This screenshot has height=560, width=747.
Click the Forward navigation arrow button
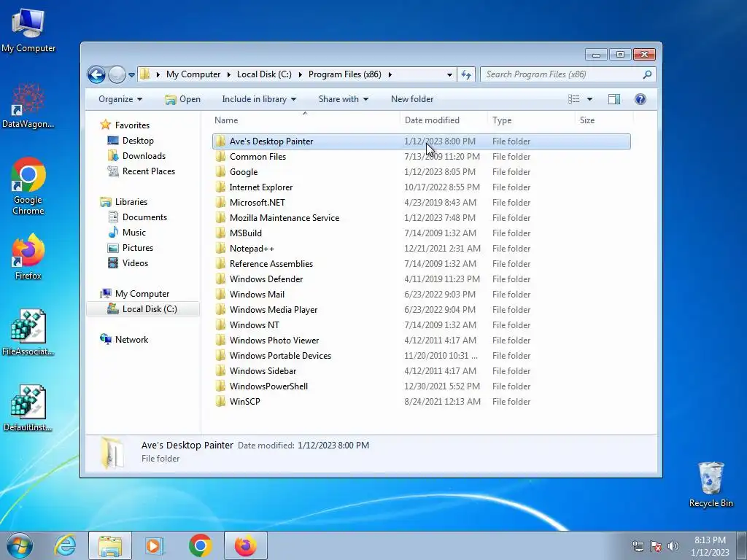point(117,75)
